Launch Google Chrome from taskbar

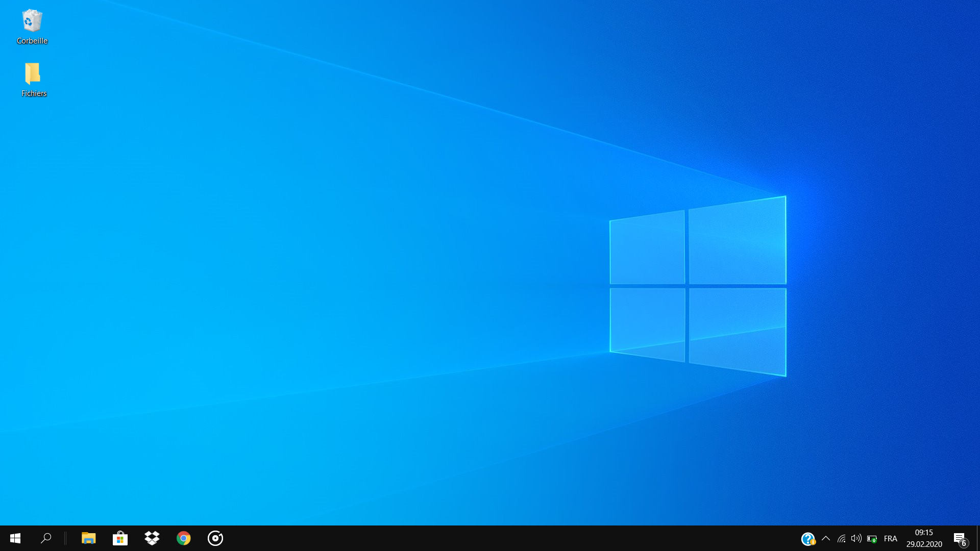(x=184, y=538)
